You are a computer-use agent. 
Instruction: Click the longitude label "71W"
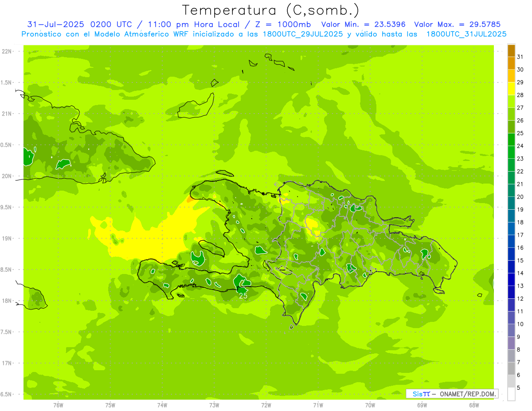coord(318,405)
